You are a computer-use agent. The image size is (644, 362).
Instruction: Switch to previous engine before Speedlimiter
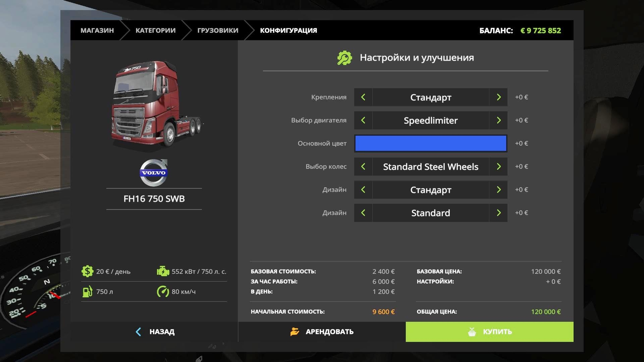tap(363, 120)
